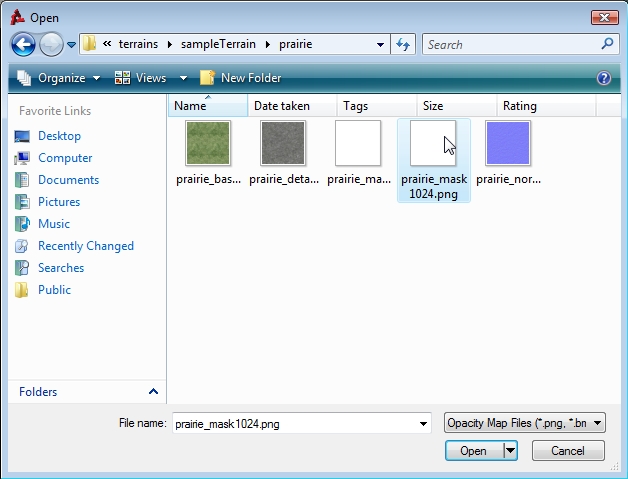Click the Help question mark icon
The image size is (628, 479).
pos(604,78)
